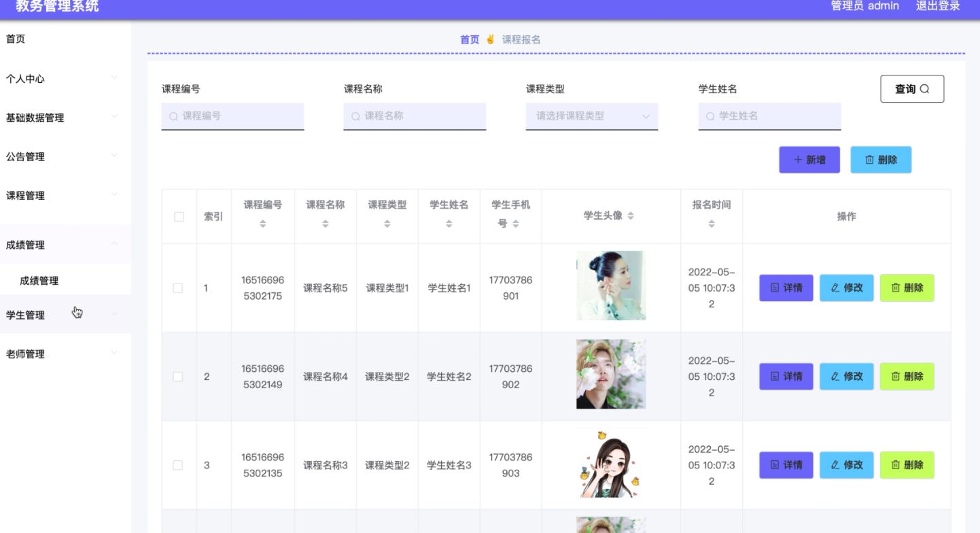This screenshot has height=533, width=980.
Task: Click search icon in 课程名称 field
Action: pyautogui.click(x=355, y=116)
